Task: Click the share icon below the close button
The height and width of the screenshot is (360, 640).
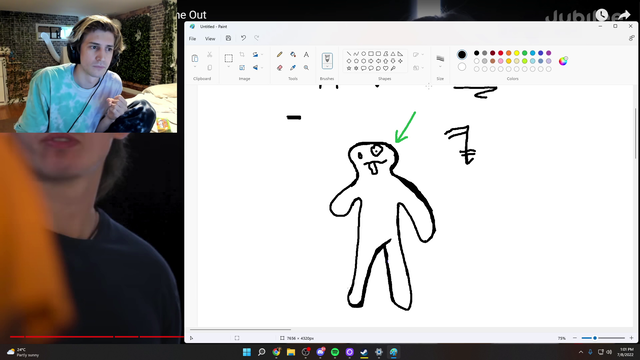Action: click(x=631, y=38)
